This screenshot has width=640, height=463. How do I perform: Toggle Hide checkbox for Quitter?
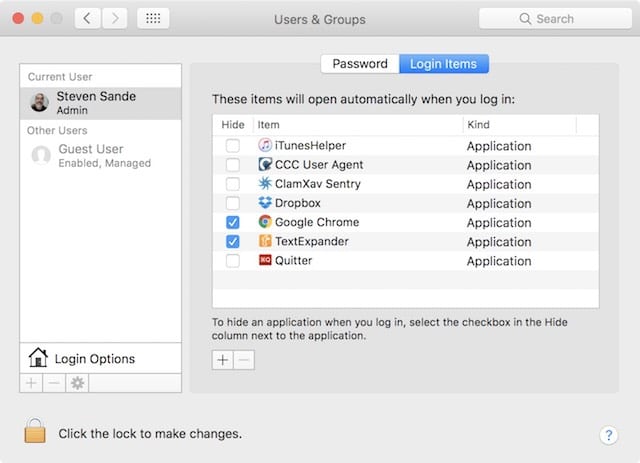(232, 261)
